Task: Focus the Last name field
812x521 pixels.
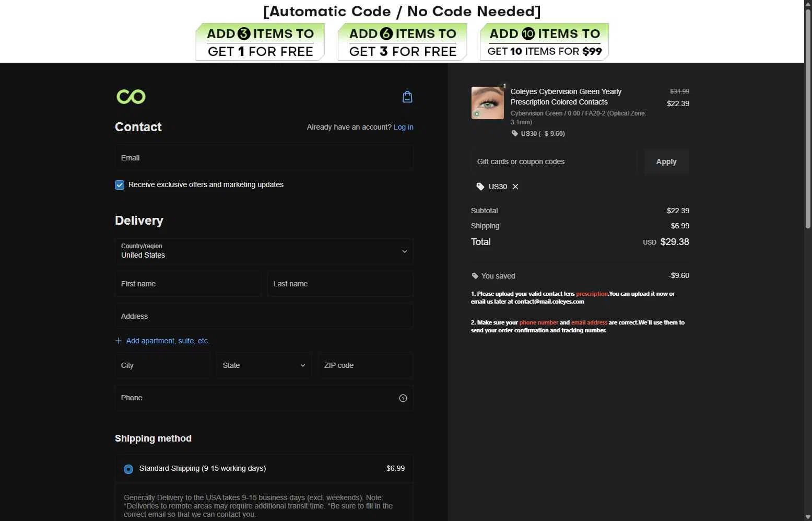Action: (x=340, y=284)
